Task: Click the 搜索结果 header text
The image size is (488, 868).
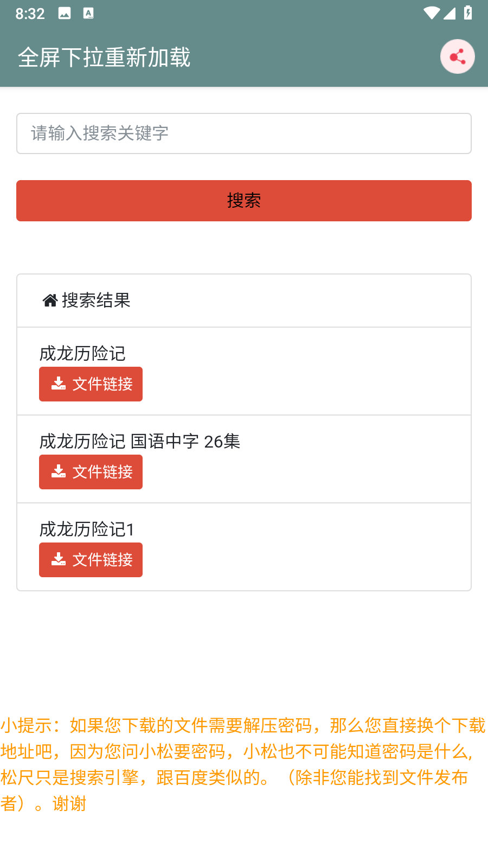Action: 96,301
